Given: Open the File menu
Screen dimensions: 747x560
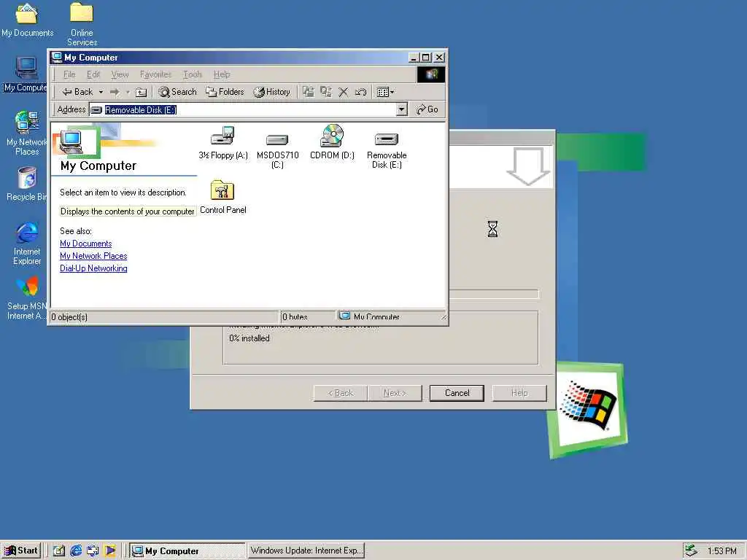Looking at the screenshot, I should point(69,74).
